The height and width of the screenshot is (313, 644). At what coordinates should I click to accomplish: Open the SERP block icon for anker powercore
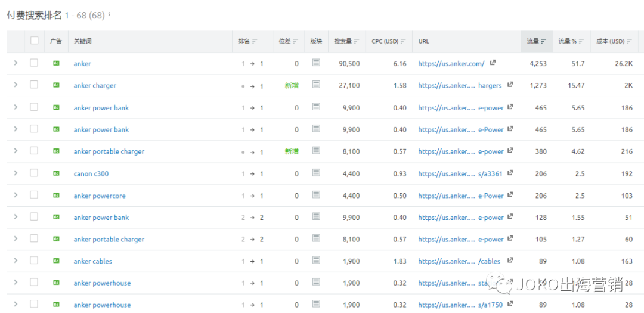(x=316, y=194)
